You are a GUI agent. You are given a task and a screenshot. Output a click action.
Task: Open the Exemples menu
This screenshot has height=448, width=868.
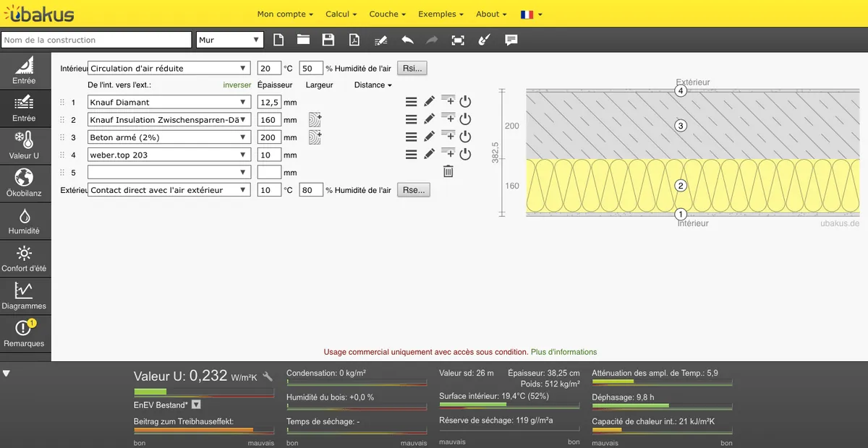point(441,14)
